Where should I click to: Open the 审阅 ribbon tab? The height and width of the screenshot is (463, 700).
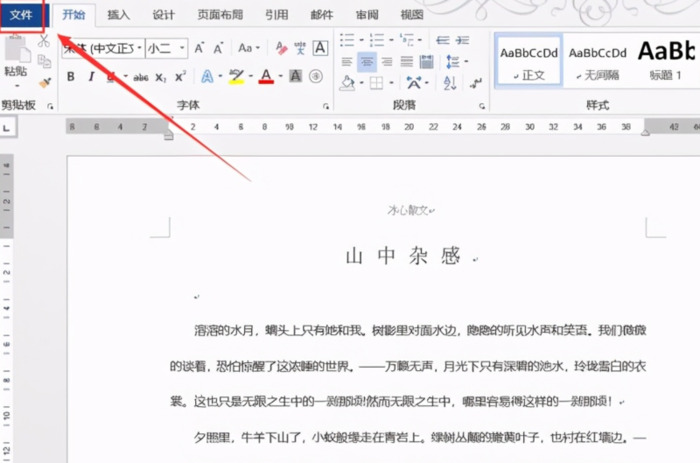click(367, 15)
